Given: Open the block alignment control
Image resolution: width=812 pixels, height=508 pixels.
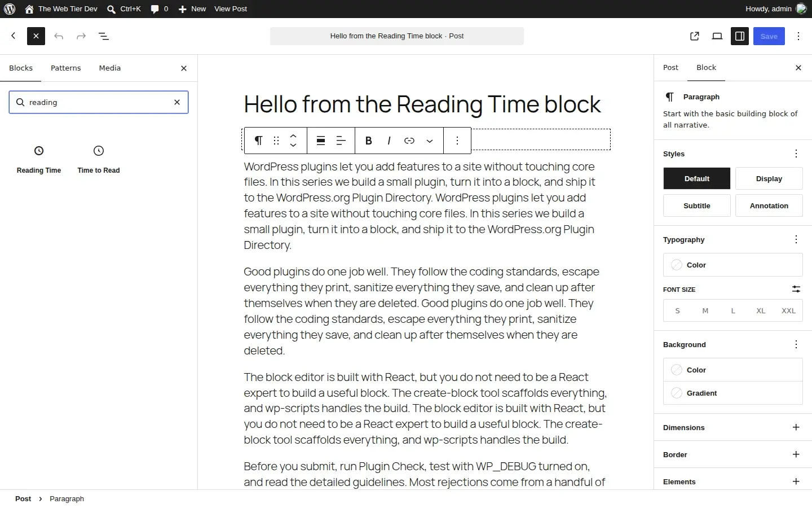Looking at the screenshot, I should coord(321,141).
